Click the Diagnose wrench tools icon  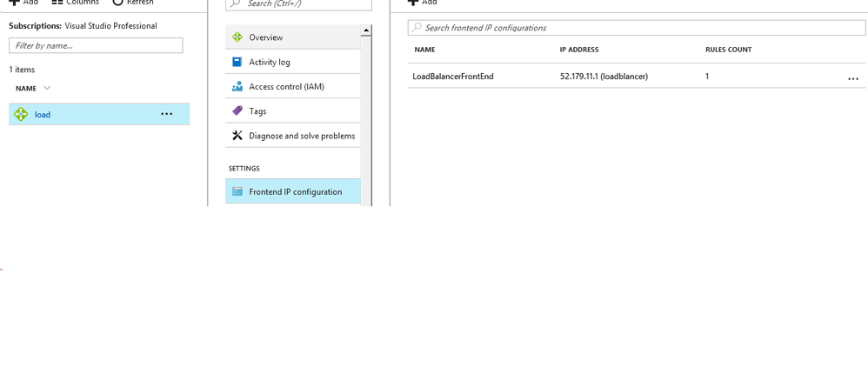click(x=237, y=136)
